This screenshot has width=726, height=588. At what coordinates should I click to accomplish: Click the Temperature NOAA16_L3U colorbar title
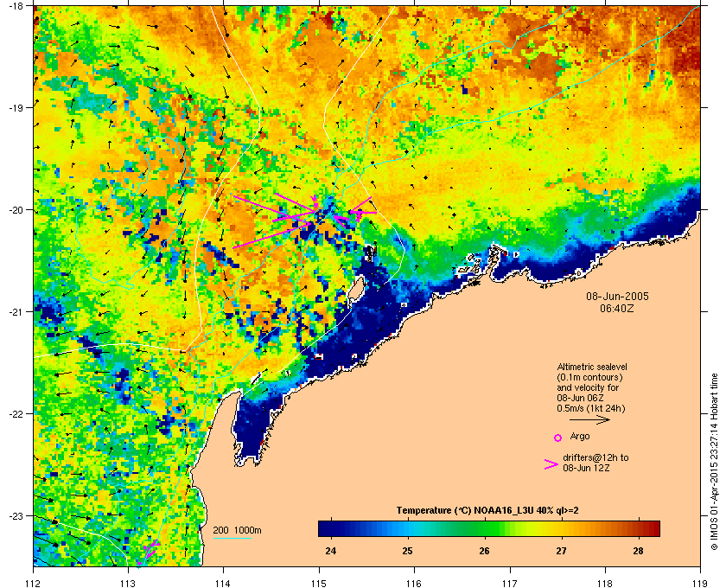[x=487, y=511]
